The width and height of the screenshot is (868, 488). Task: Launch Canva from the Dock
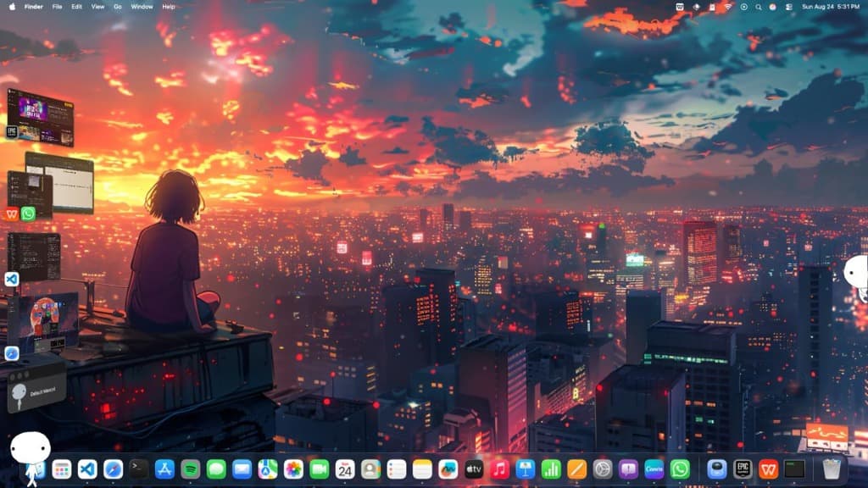(x=654, y=469)
